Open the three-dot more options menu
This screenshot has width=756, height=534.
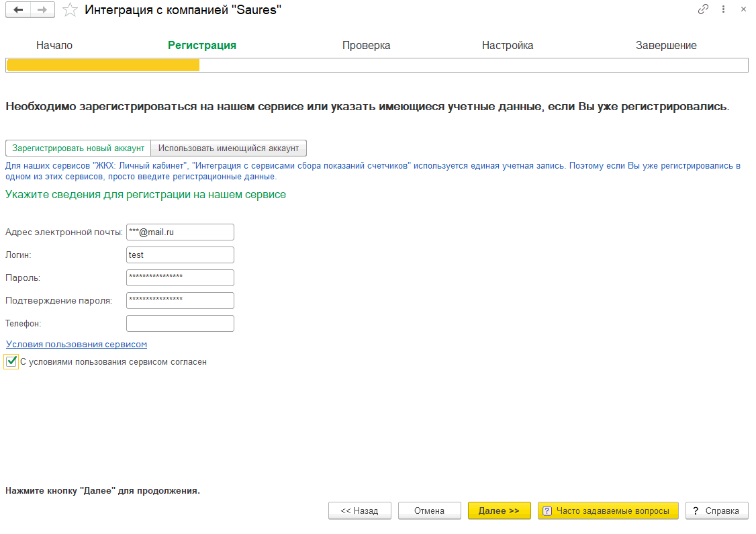723,9
